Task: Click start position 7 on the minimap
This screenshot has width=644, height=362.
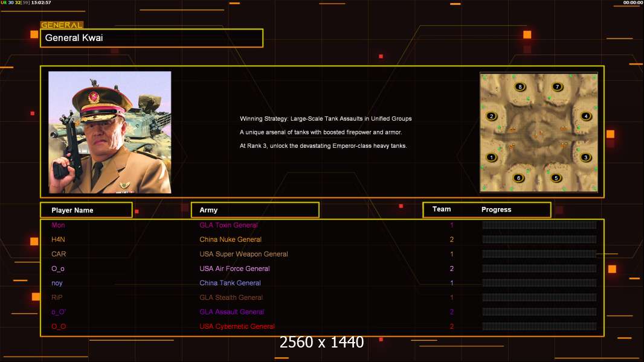Action: (558, 86)
